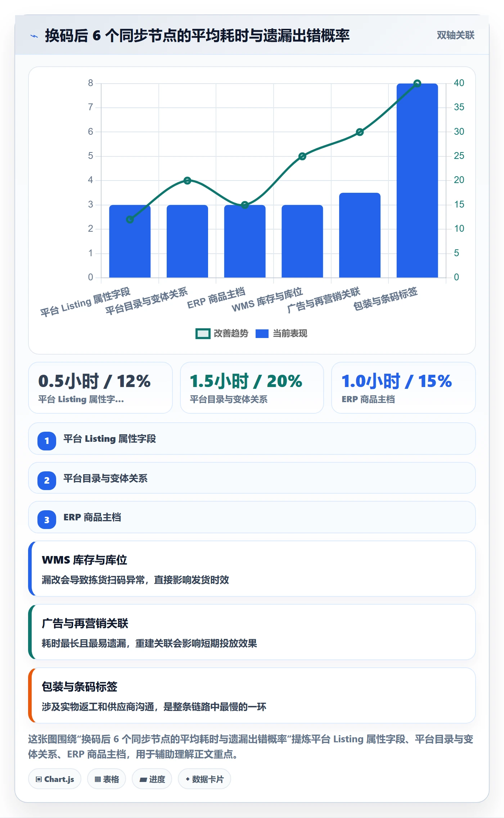Click the 进度 tag chip
Image resolution: width=504 pixels, height=818 pixels.
click(152, 779)
